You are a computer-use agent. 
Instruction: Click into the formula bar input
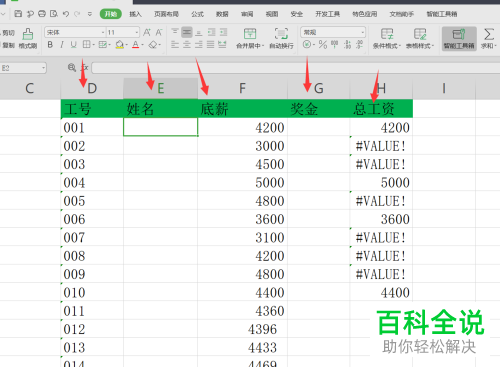(295, 68)
